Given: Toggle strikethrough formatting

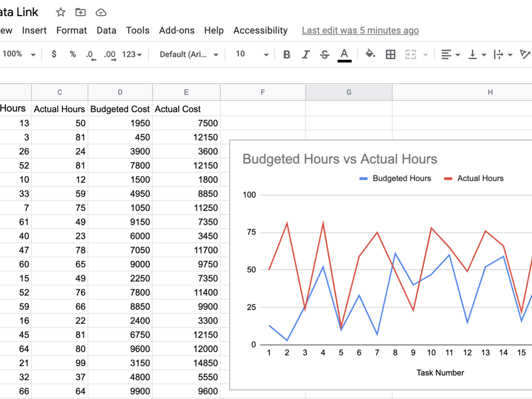Looking at the screenshot, I should 325,55.
